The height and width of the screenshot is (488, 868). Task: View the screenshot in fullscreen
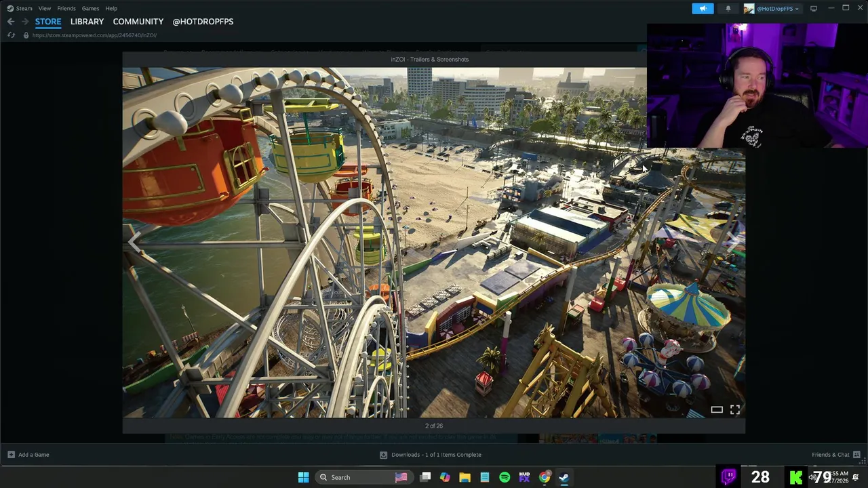click(x=735, y=409)
